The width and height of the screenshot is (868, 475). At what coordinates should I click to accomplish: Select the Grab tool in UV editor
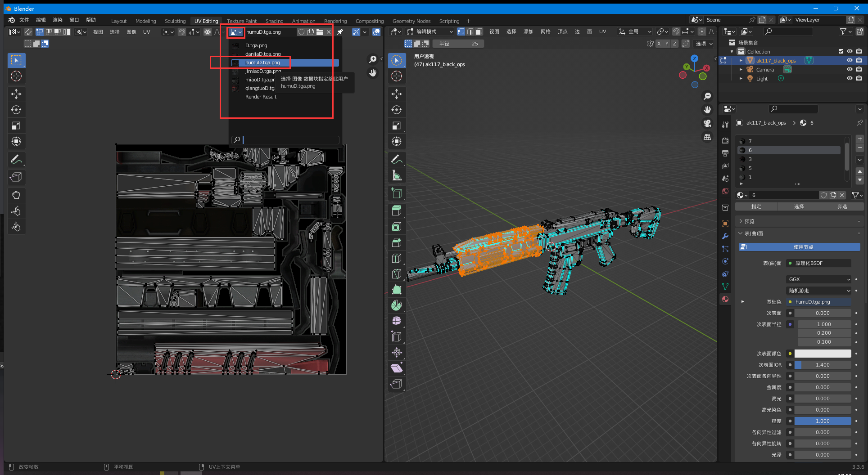tap(16, 195)
